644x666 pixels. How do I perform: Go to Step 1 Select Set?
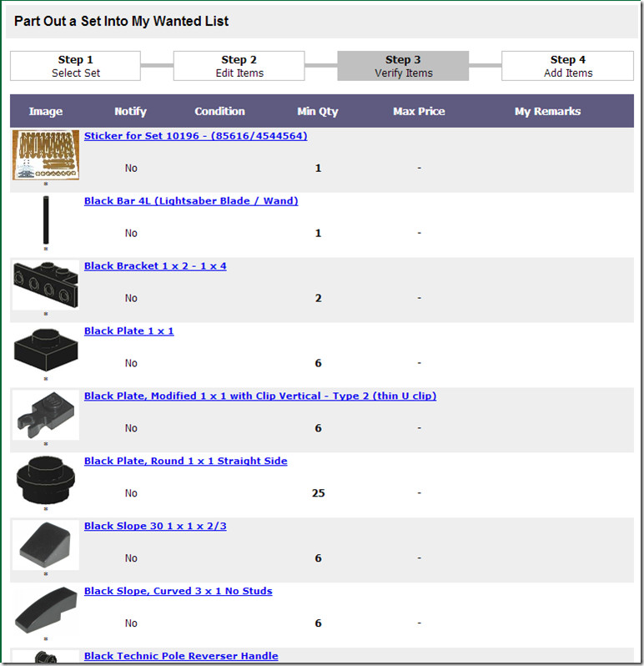coord(75,66)
